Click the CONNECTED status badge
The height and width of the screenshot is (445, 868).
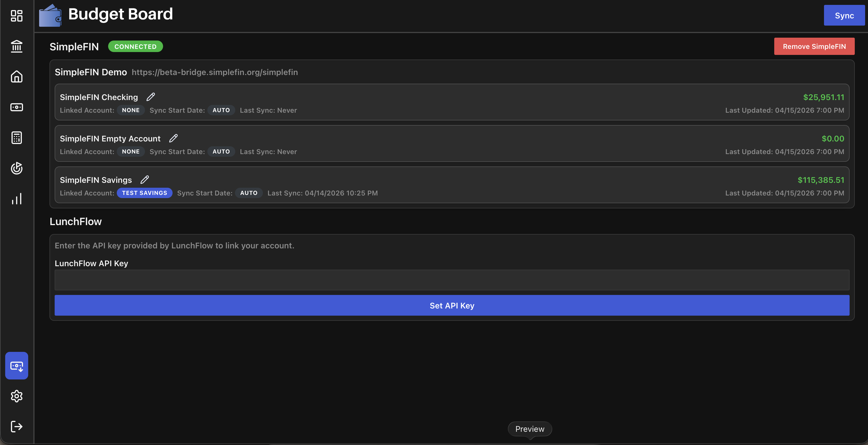(135, 47)
